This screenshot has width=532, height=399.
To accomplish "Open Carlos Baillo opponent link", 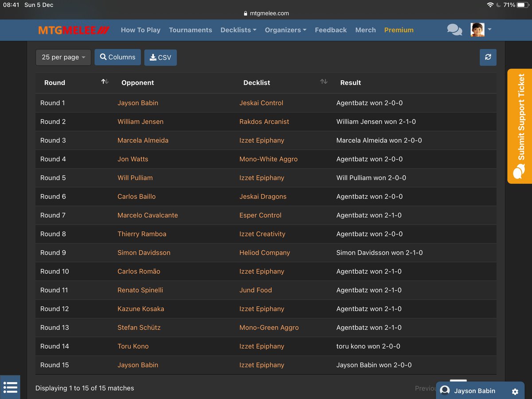I will click(x=137, y=196).
